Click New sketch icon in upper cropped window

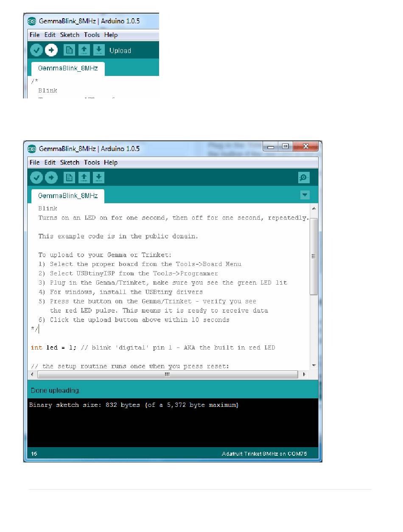(x=69, y=50)
